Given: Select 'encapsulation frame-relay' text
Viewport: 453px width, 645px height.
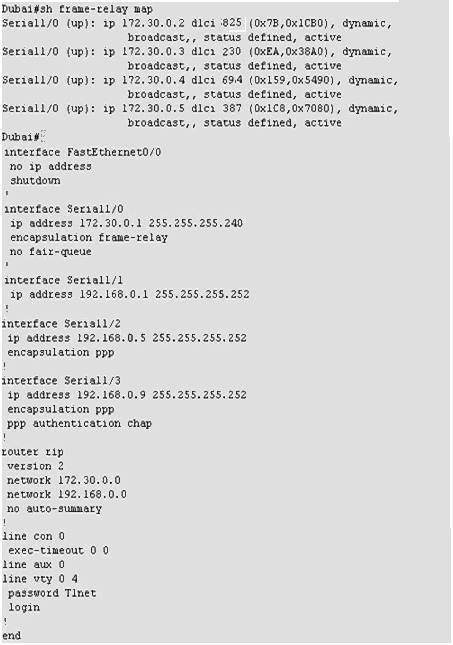Looking at the screenshot, I should point(89,237).
